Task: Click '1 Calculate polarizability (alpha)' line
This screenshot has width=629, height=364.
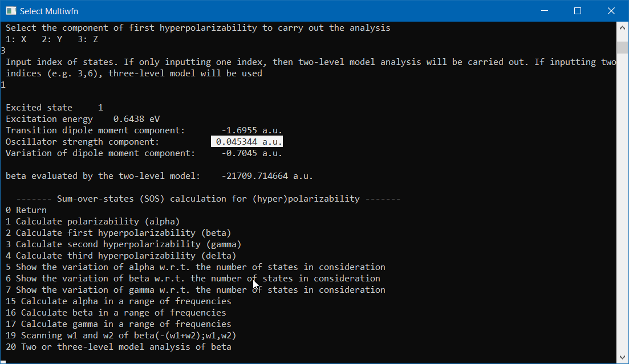Action: [x=92, y=221]
